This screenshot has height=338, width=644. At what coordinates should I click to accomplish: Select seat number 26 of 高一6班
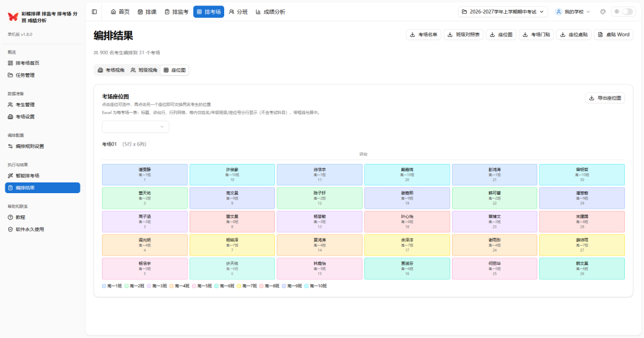[x=582, y=269]
